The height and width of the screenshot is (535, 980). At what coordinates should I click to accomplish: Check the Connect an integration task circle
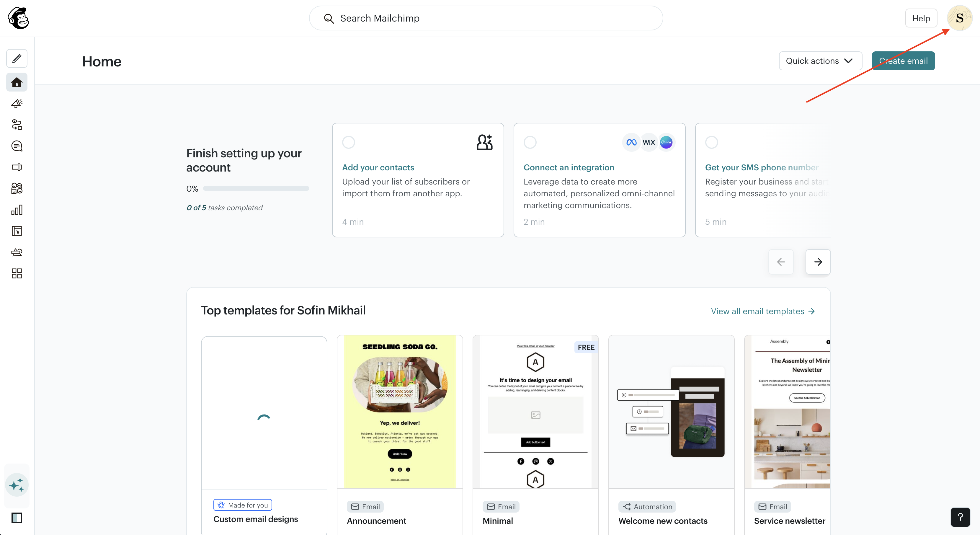click(530, 142)
